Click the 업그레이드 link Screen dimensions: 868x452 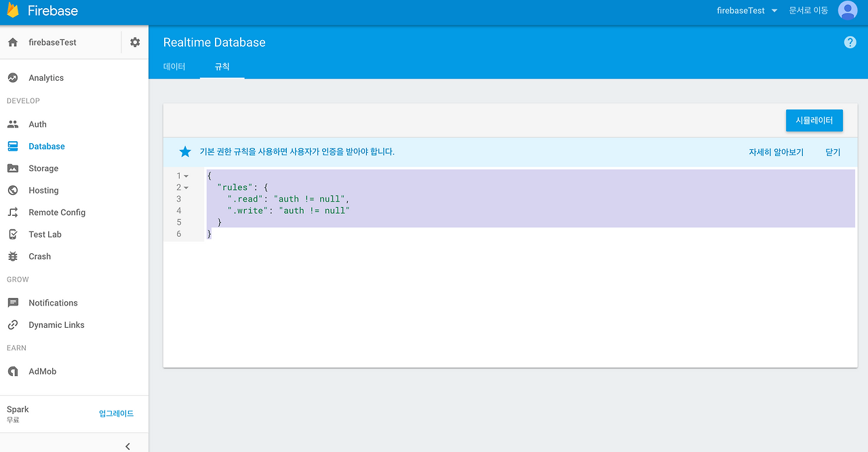coord(117,413)
